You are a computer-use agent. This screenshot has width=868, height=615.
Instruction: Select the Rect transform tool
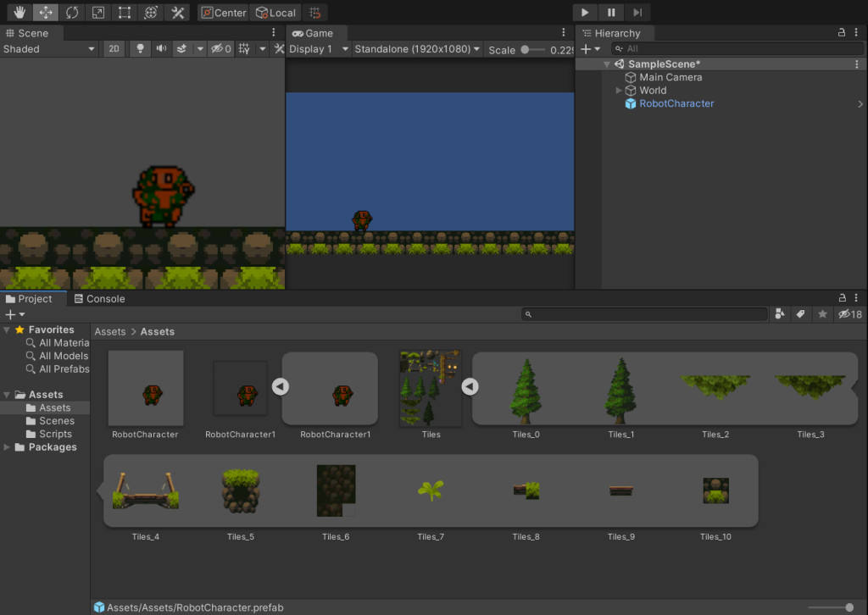[x=125, y=13]
